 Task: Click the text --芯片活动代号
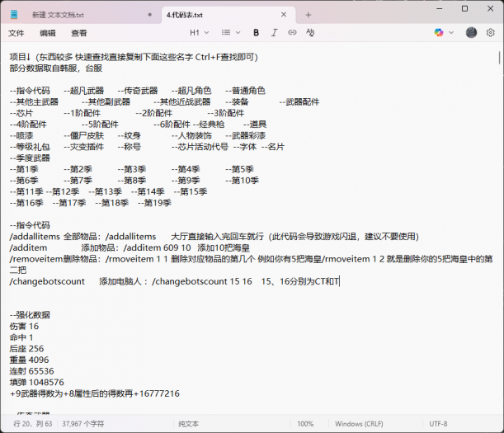pyautogui.click(x=200, y=147)
